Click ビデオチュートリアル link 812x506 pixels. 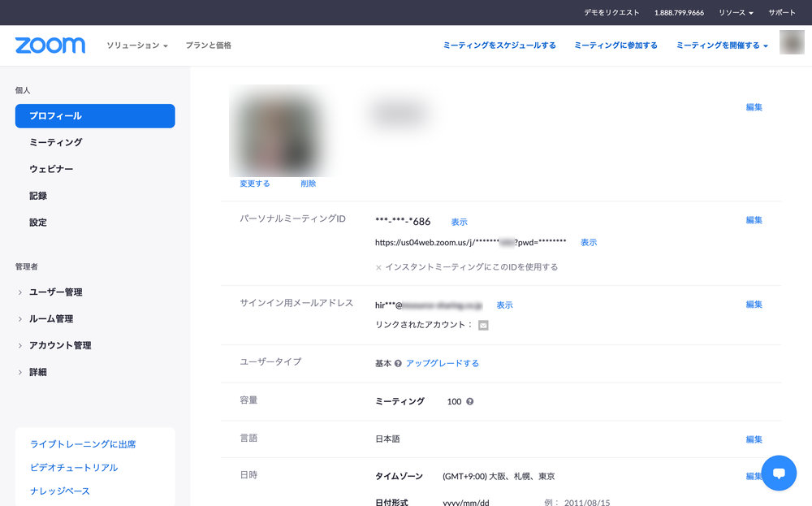pos(74,468)
